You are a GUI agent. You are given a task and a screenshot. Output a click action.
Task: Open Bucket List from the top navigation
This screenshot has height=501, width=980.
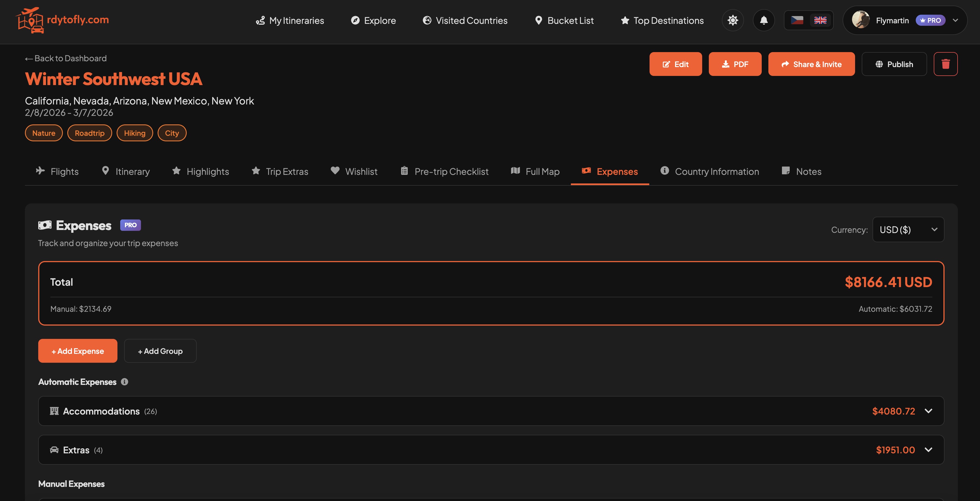564,20
